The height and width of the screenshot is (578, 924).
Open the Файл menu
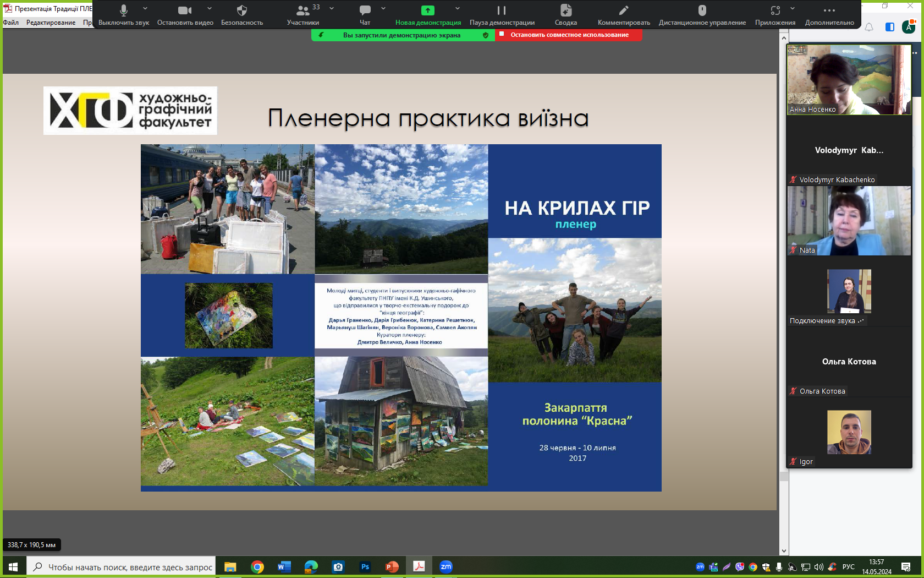click(11, 23)
